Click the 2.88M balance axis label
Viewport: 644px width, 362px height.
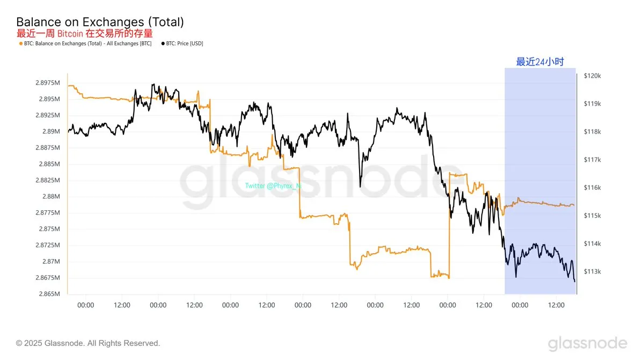52,196
